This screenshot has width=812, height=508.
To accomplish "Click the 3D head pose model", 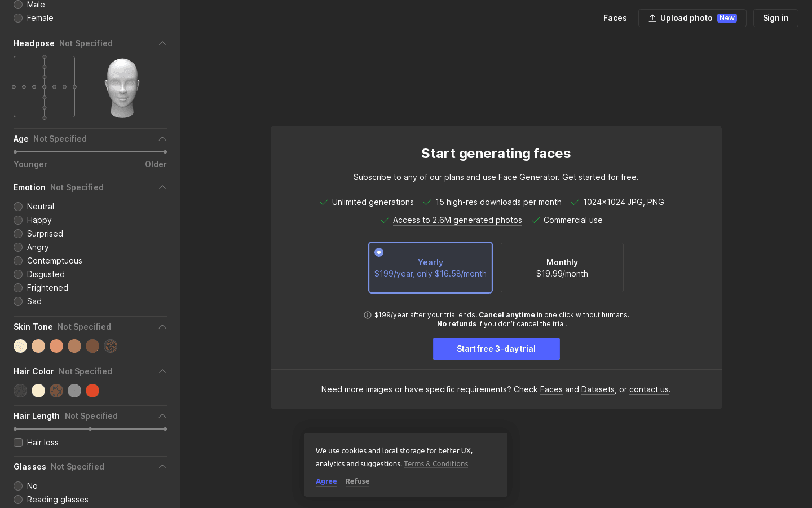I will (122, 87).
